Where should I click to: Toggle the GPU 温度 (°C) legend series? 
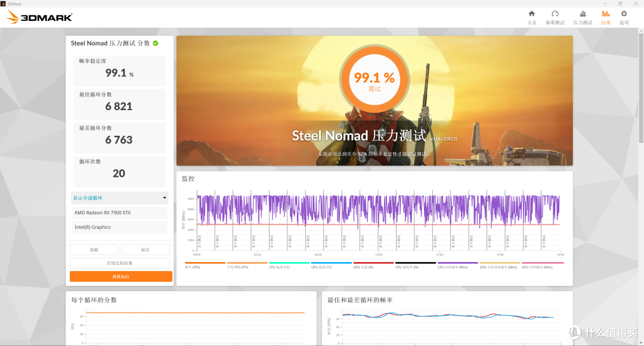tap(332, 265)
